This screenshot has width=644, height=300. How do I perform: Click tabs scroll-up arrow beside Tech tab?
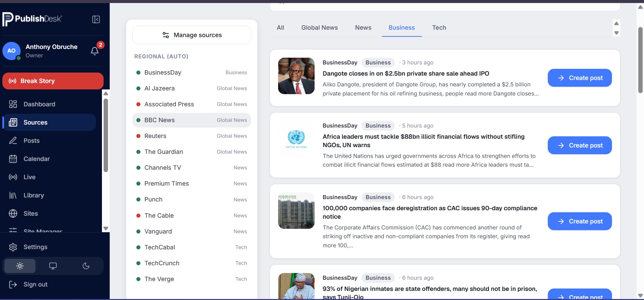coord(616,23)
